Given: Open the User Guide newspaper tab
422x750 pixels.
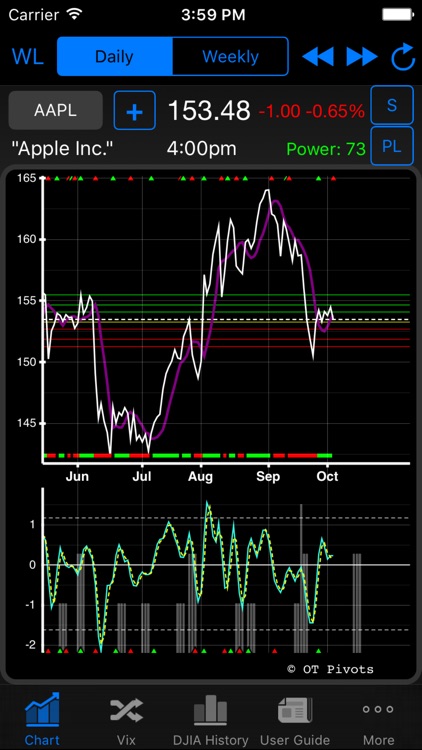Looking at the screenshot, I should point(295,718).
